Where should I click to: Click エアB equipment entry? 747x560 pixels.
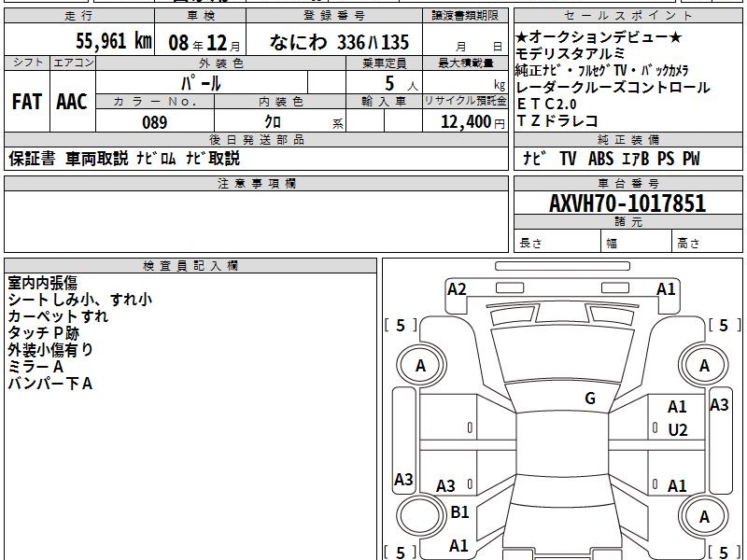[x=636, y=159]
